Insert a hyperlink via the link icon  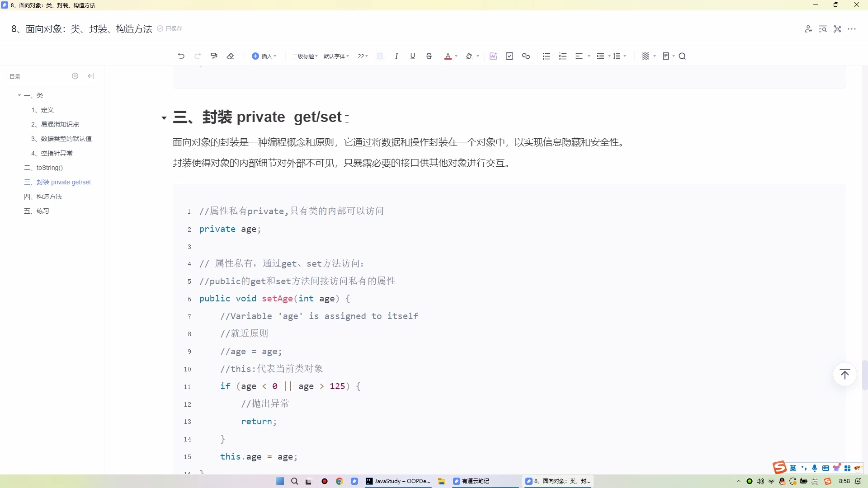(x=526, y=56)
